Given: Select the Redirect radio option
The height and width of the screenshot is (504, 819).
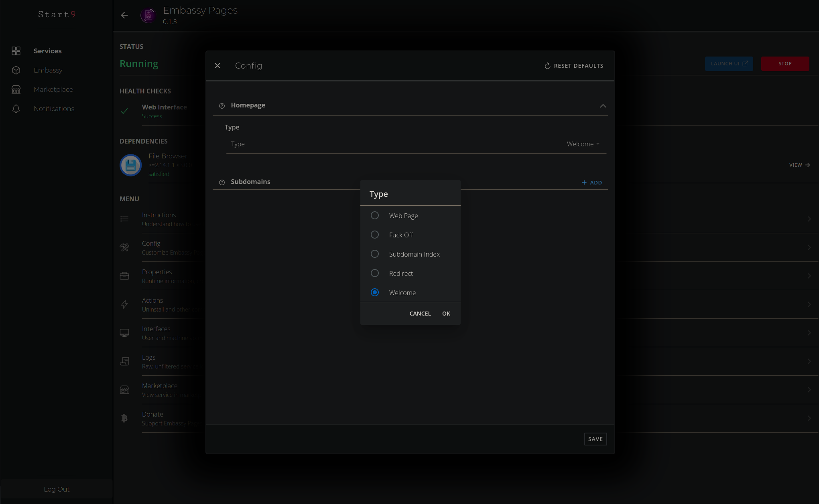Looking at the screenshot, I should [x=375, y=273].
